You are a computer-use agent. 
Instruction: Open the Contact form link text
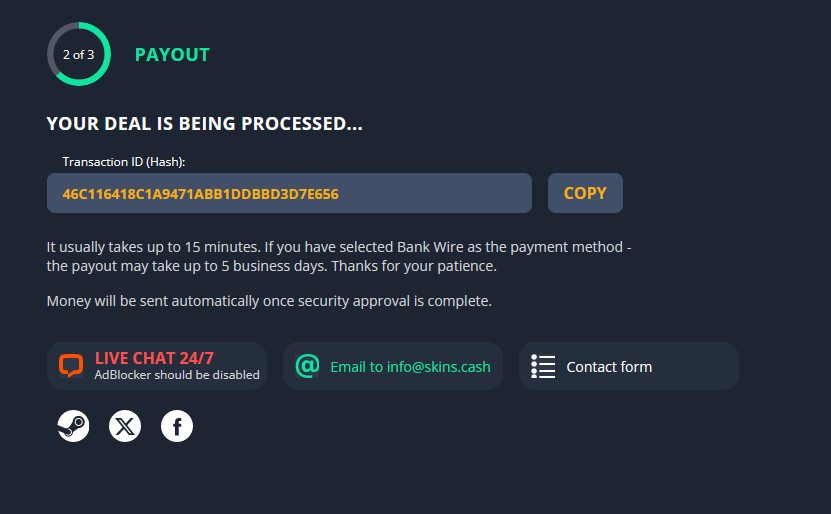pos(609,367)
